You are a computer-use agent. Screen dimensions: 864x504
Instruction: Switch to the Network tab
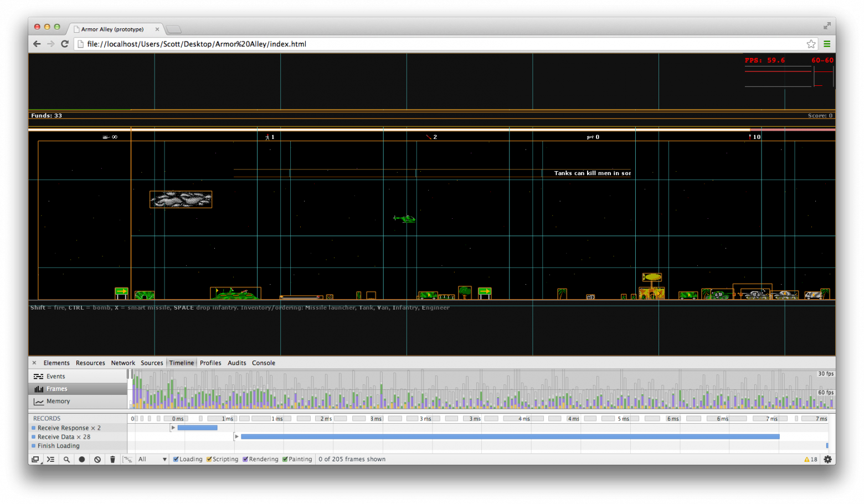[123, 363]
